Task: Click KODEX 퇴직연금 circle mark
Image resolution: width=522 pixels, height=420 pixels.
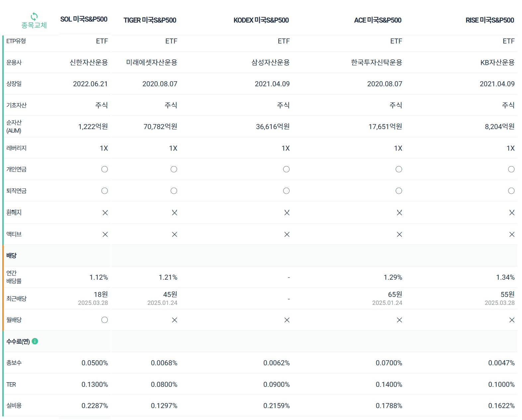Action: click(x=286, y=191)
